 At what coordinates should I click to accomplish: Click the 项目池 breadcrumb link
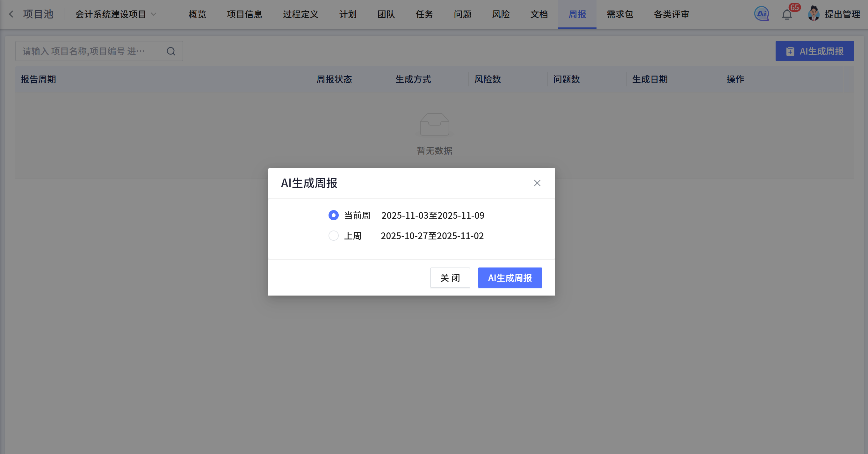tap(38, 14)
